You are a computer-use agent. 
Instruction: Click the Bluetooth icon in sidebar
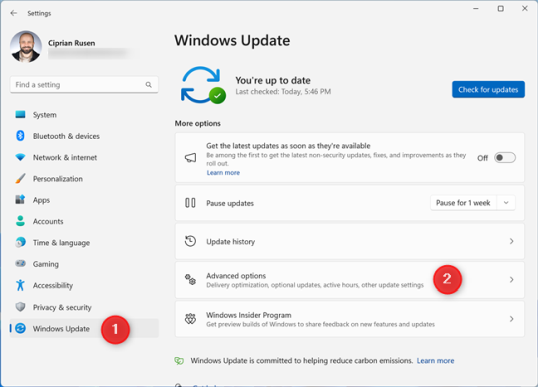pyautogui.click(x=20, y=136)
